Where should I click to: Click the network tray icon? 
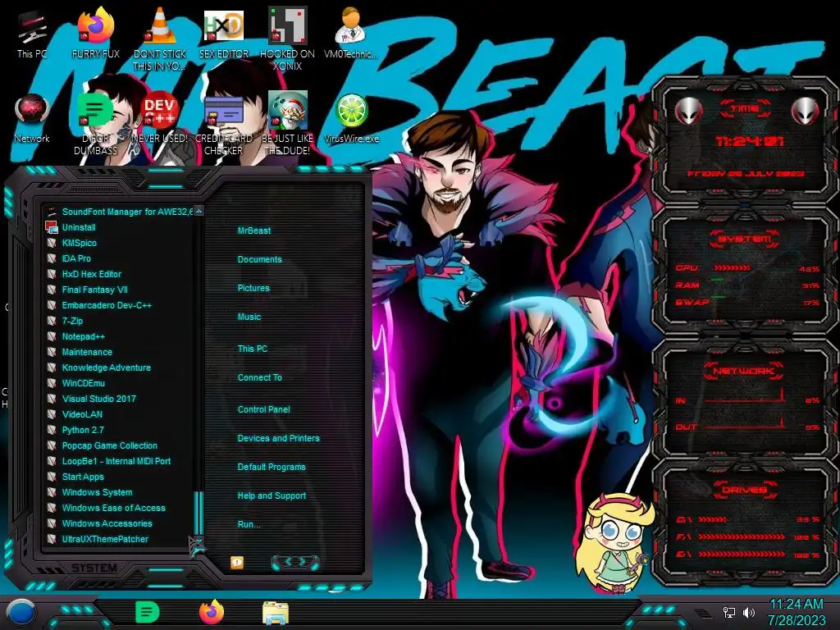[729, 612]
